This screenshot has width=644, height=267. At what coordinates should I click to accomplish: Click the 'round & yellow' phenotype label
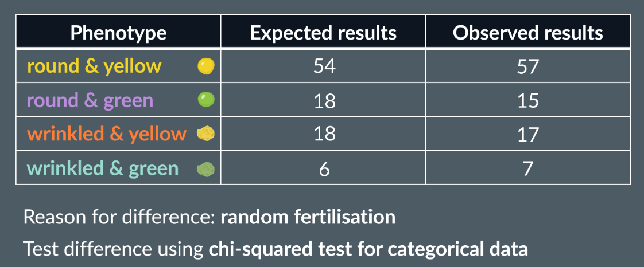click(x=94, y=66)
